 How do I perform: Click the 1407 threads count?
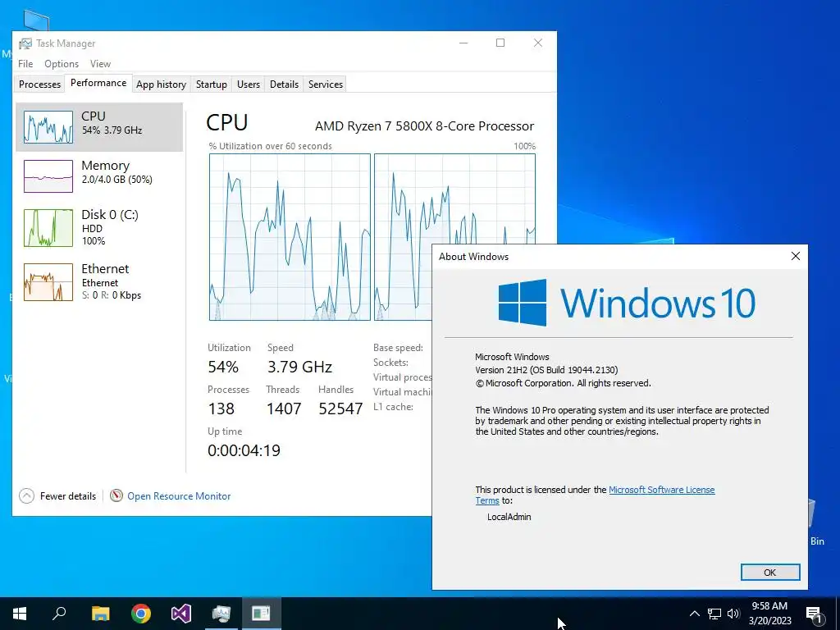tap(284, 409)
